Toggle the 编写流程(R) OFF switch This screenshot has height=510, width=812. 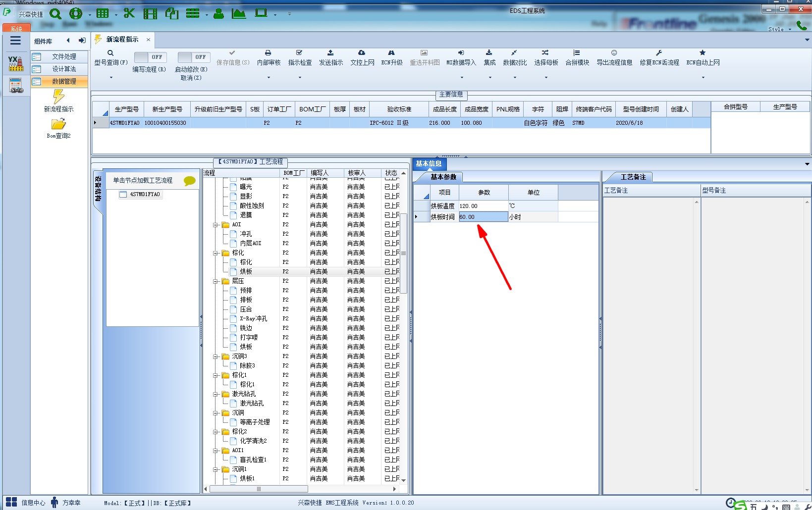pyautogui.click(x=151, y=57)
